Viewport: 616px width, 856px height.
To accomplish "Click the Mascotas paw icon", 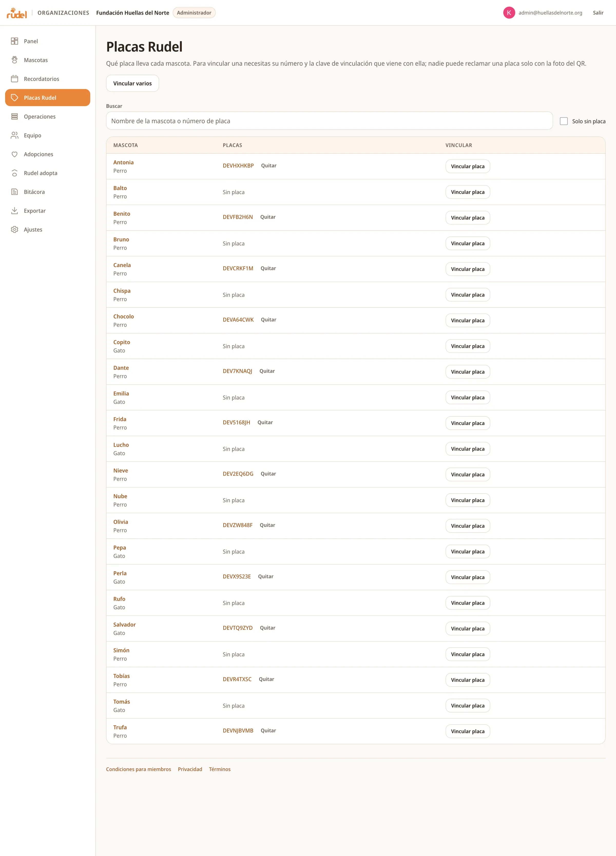I will (14, 60).
